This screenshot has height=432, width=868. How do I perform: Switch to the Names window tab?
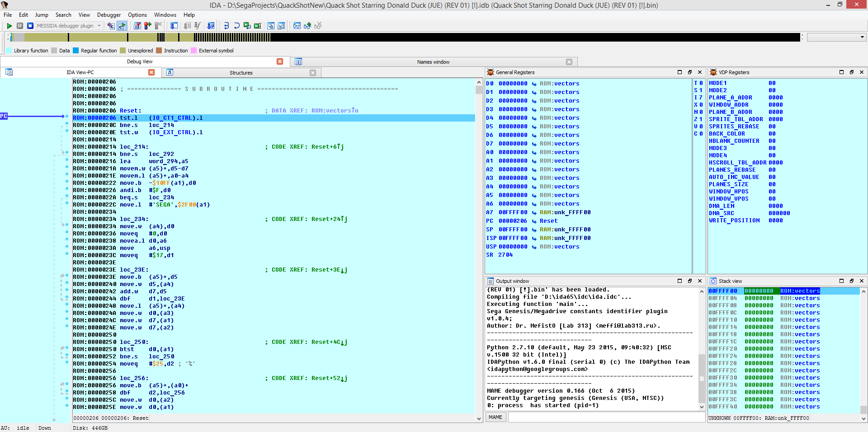click(433, 62)
